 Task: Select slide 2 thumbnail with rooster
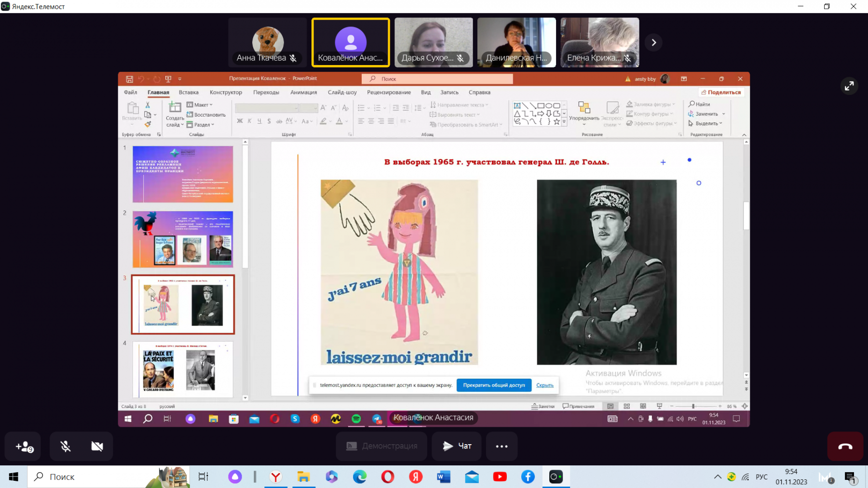pos(183,239)
